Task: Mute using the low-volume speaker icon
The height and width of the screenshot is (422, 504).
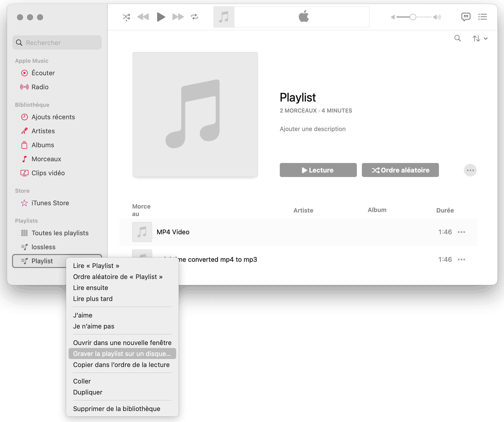Action: tap(393, 17)
